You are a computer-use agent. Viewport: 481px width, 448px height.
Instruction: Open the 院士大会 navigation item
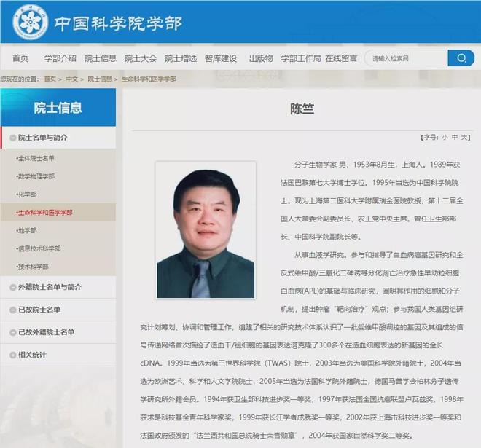coord(141,58)
